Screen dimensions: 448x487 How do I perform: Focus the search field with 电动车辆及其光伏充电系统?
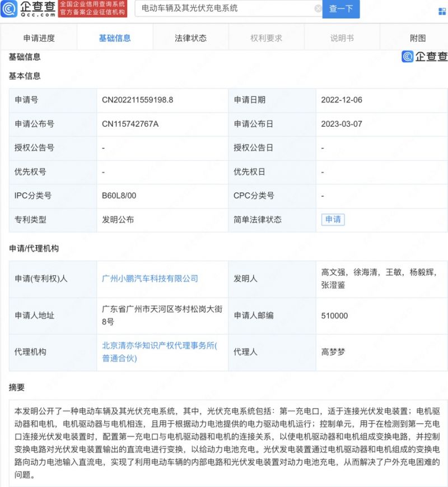point(228,8)
